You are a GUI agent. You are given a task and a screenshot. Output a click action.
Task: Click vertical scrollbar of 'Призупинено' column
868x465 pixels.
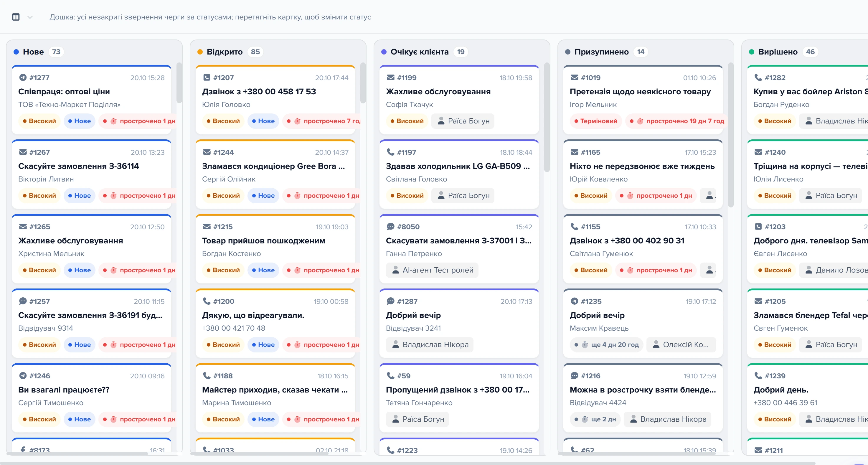pyautogui.click(x=730, y=135)
